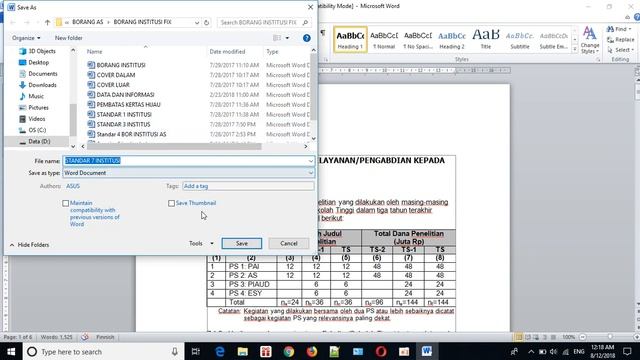Apply Heading 1 style in Word
The image size is (640, 360).
coord(350,40)
